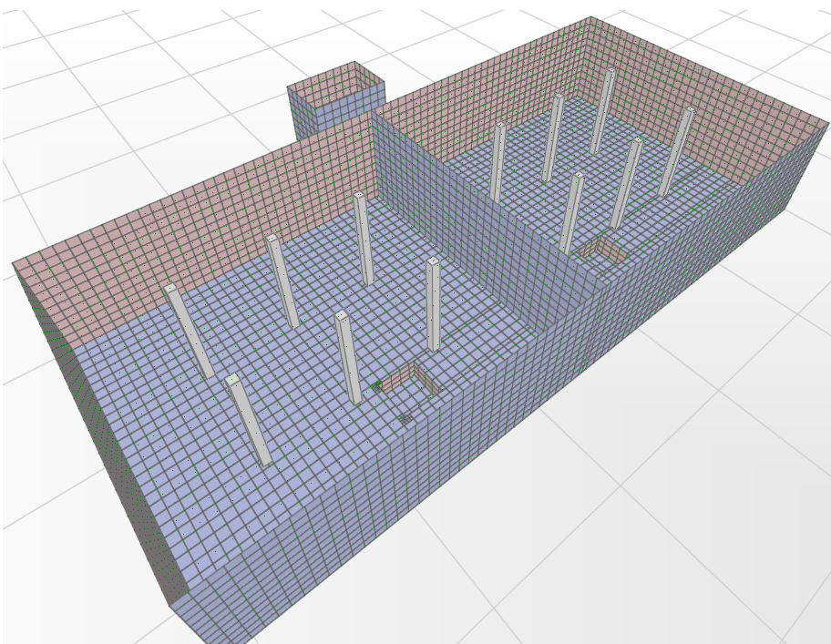
Task: Pick the column beside the far room's floor opening
Action: [x=571, y=213]
